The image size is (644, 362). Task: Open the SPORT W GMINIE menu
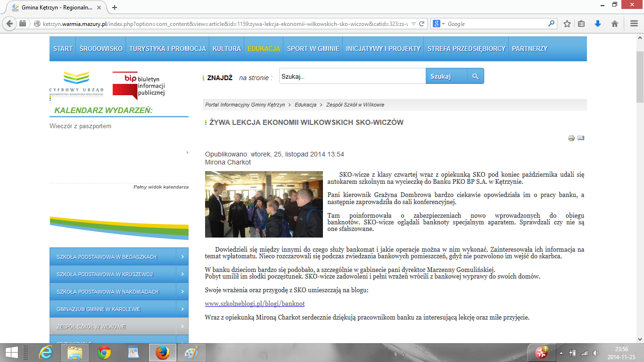tap(313, 49)
